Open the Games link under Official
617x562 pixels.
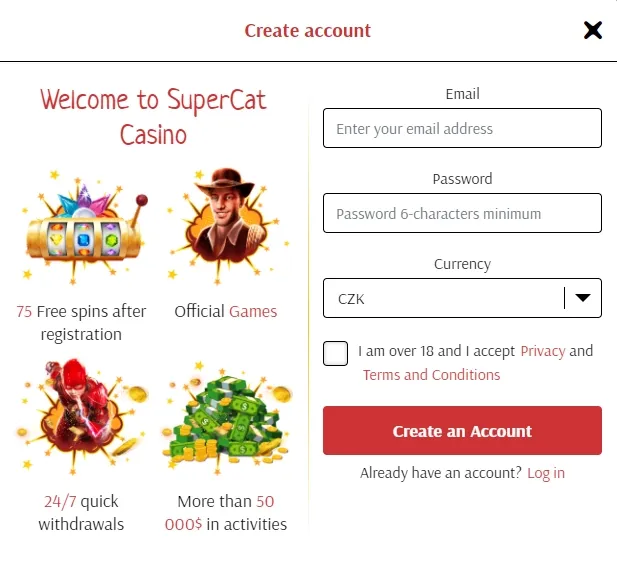click(253, 311)
